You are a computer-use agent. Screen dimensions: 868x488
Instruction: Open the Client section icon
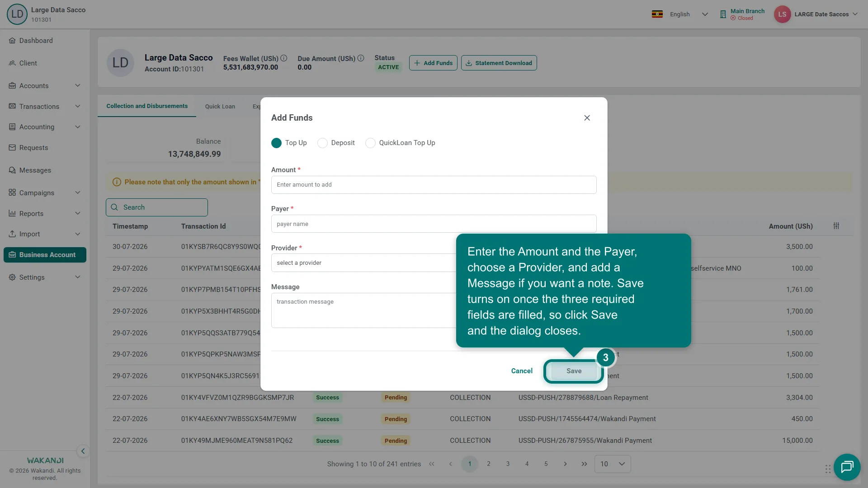[12, 63]
